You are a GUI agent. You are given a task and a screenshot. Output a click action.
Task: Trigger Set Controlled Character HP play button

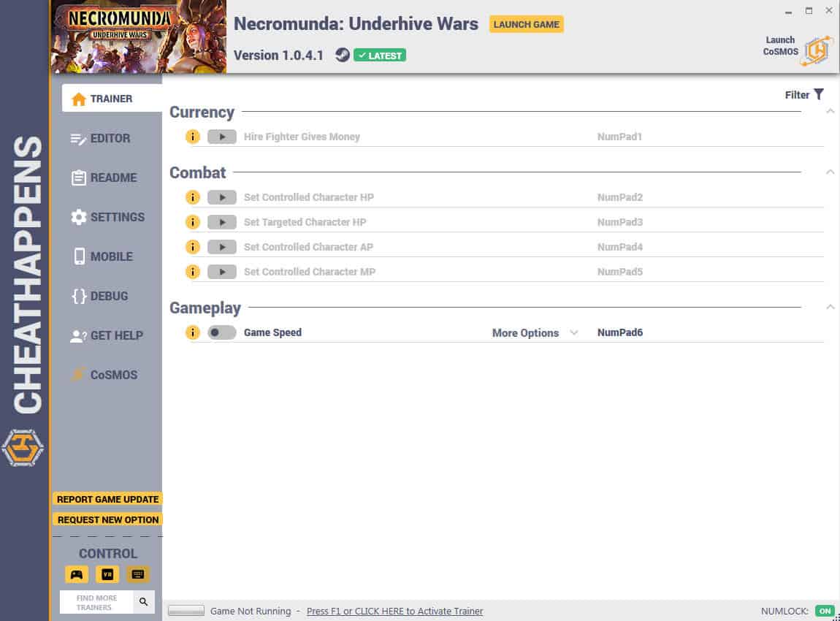222,197
